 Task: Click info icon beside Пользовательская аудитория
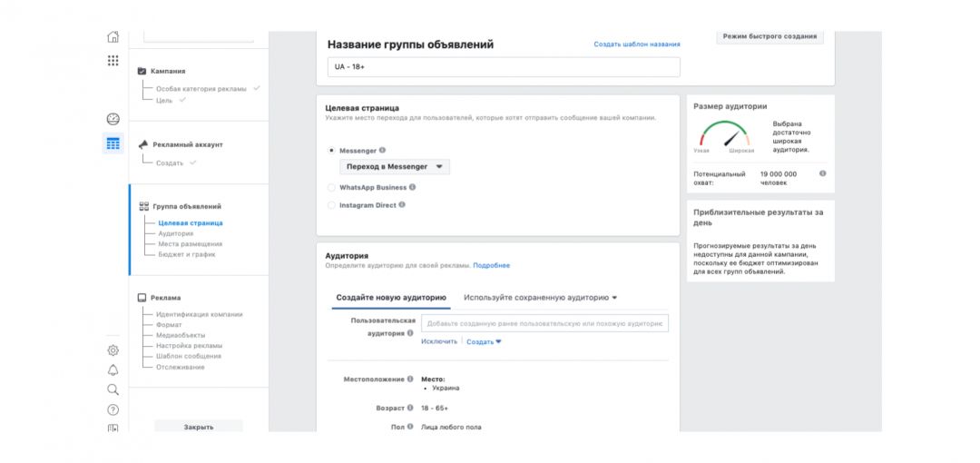410,333
